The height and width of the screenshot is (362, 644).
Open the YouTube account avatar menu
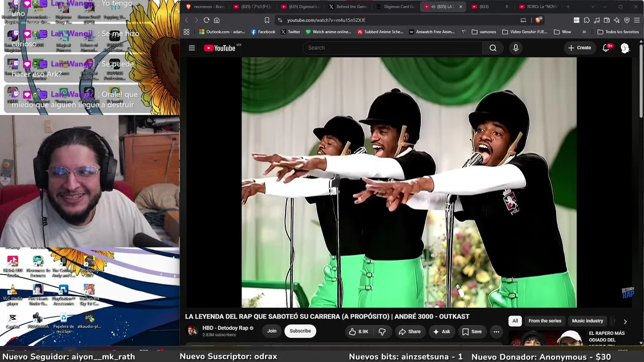coord(625,48)
